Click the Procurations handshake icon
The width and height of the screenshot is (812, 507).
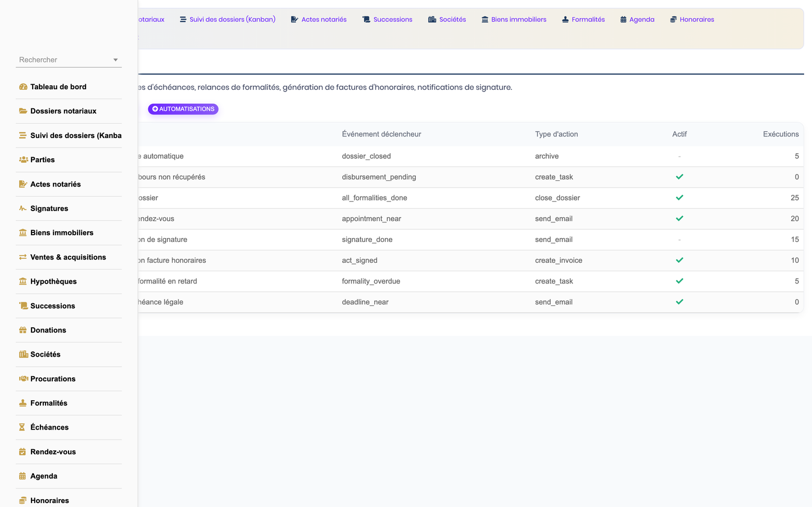[x=23, y=379]
